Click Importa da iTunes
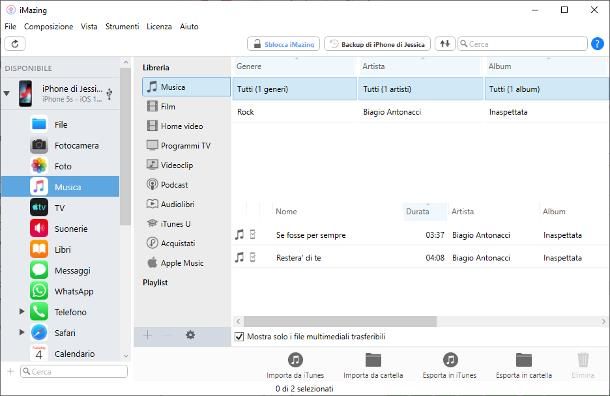This screenshot has width=610, height=396. (x=295, y=365)
